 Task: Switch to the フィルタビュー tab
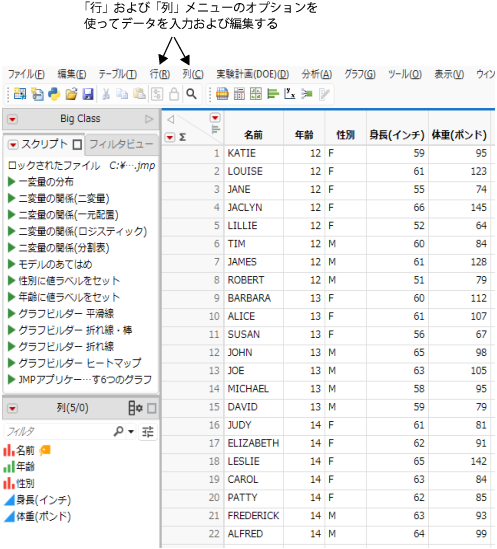pyautogui.click(x=121, y=144)
